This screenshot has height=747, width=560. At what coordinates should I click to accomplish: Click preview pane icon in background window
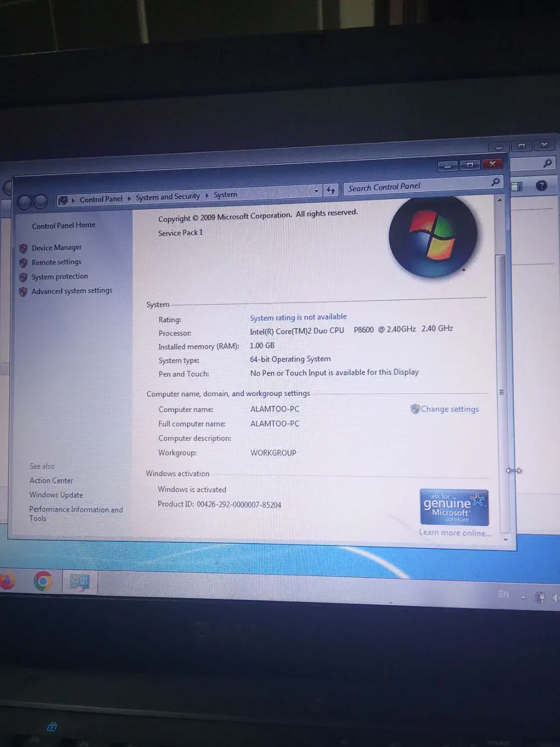[x=517, y=187]
